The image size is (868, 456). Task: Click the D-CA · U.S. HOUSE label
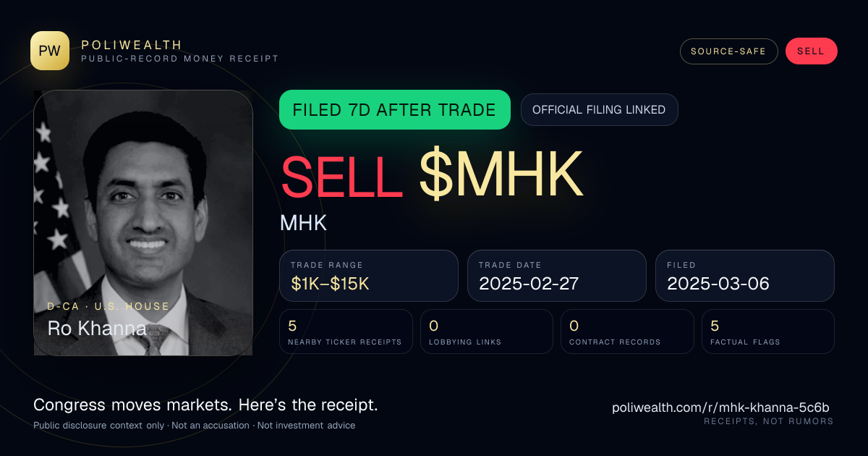[x=109, y=306]
